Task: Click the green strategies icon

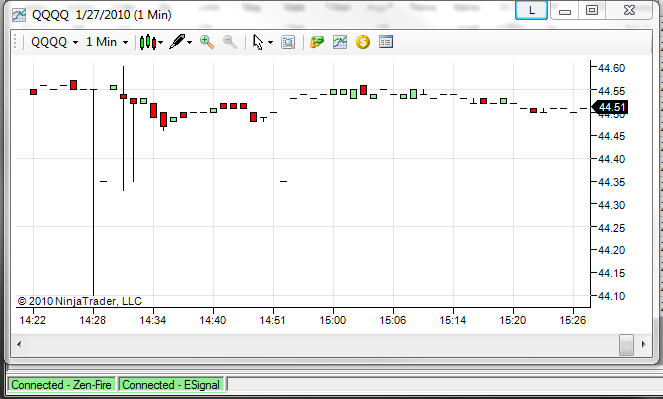Action: pyautogui.click(x=317, y=42)
